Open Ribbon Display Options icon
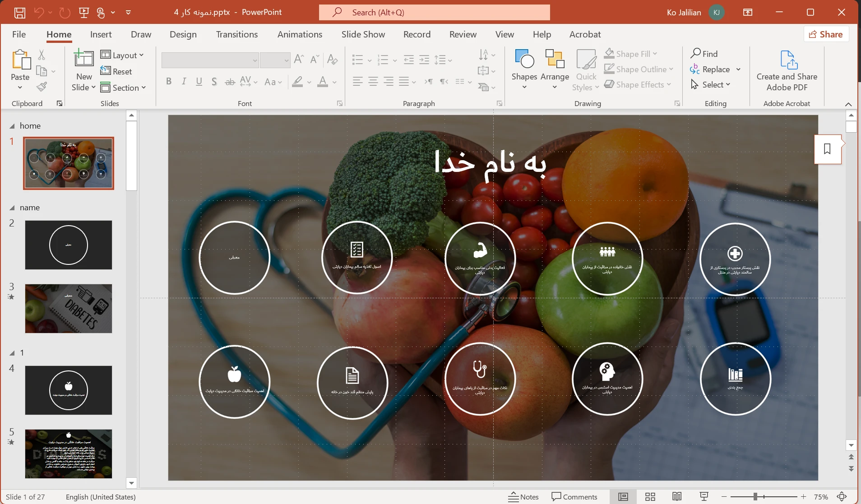The width and height of the screenshot is (861, 504). (x=748, y=13)
